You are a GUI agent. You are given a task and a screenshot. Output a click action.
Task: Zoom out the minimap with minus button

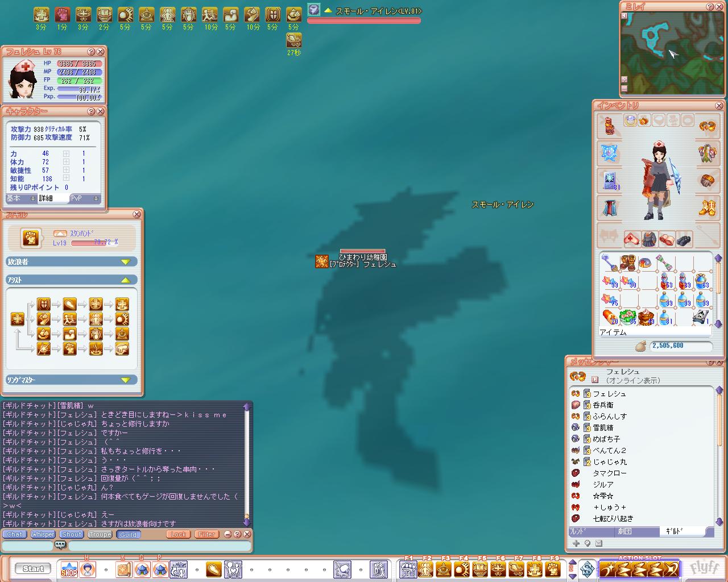624,88
